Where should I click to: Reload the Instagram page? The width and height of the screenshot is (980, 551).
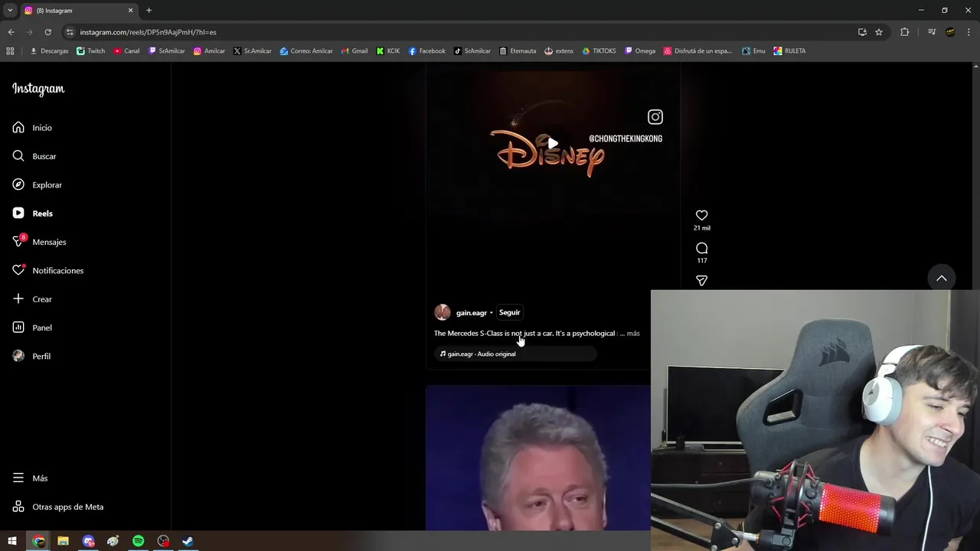point(47,32)
